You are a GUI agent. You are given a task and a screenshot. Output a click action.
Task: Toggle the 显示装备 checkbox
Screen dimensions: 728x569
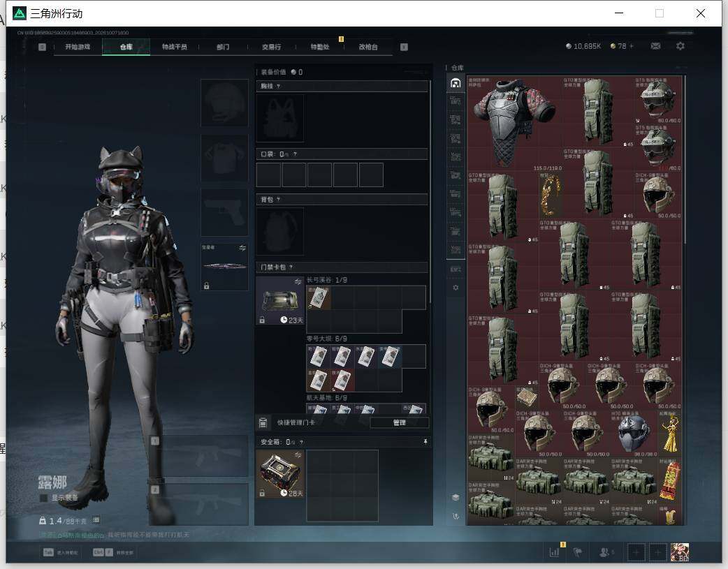tap(43, 498)
